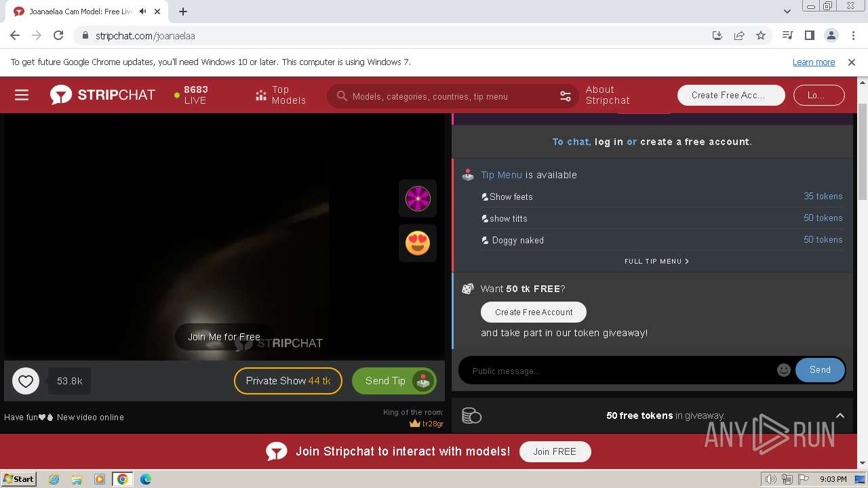Open Learn more about Chrome updates

[814, 62]
